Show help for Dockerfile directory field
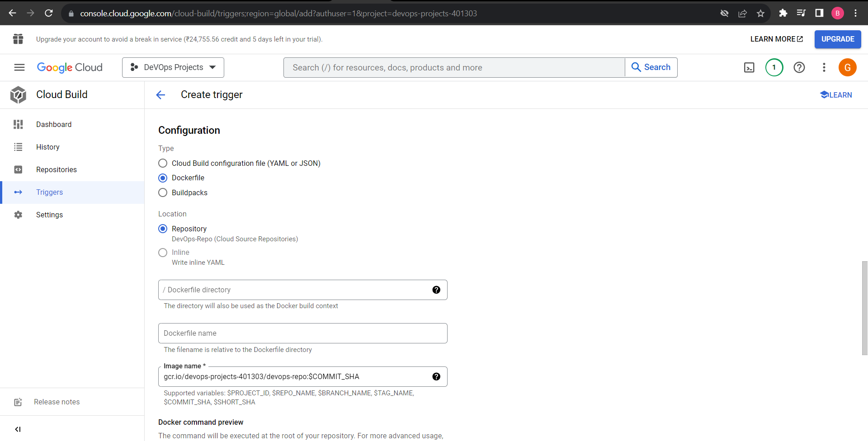Viewport: 868px width, 441px height. (436, 290)
